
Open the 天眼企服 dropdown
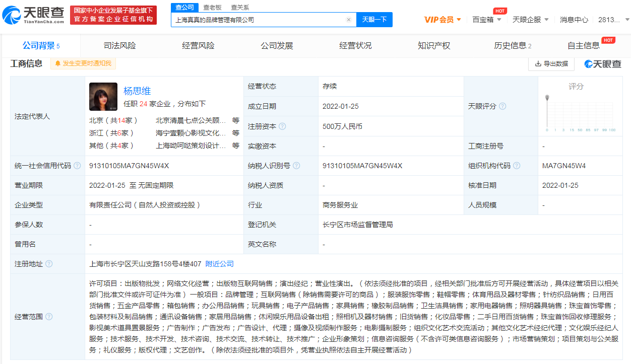[x=531, y=20]
